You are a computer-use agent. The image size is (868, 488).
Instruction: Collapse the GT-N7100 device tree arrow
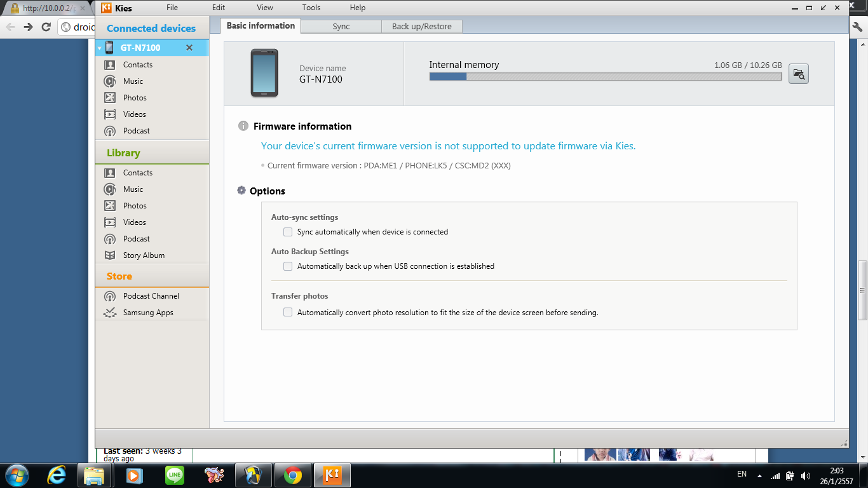(100, 48)
